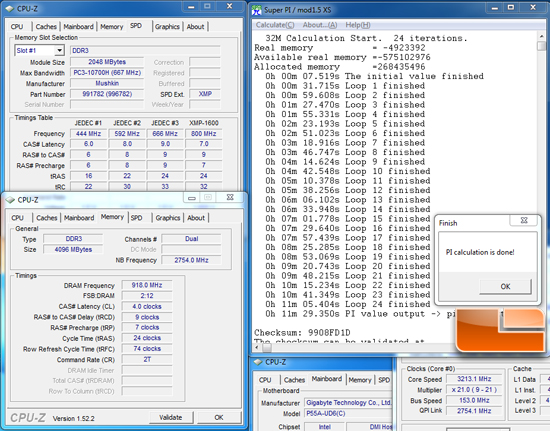The image size is (550, 431).
Task: Open Caches tab in SPD window
Action: point(46,27)
